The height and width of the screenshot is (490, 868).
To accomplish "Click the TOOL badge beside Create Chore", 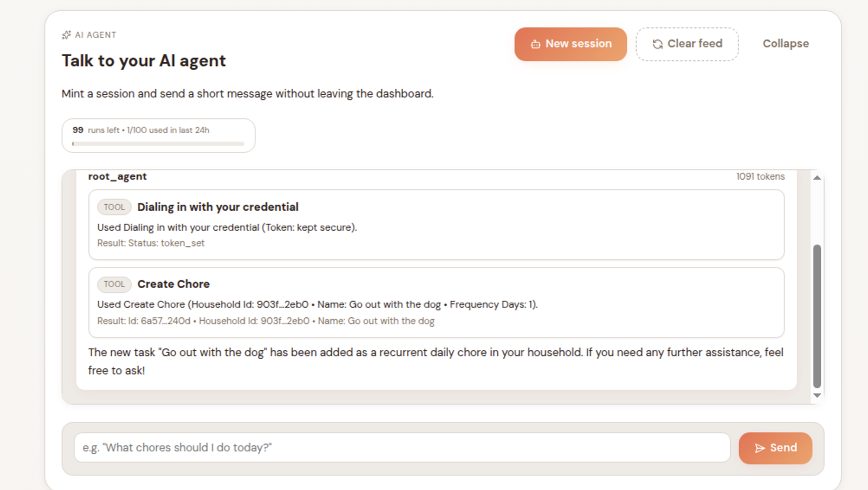I will tap(114, 284).
